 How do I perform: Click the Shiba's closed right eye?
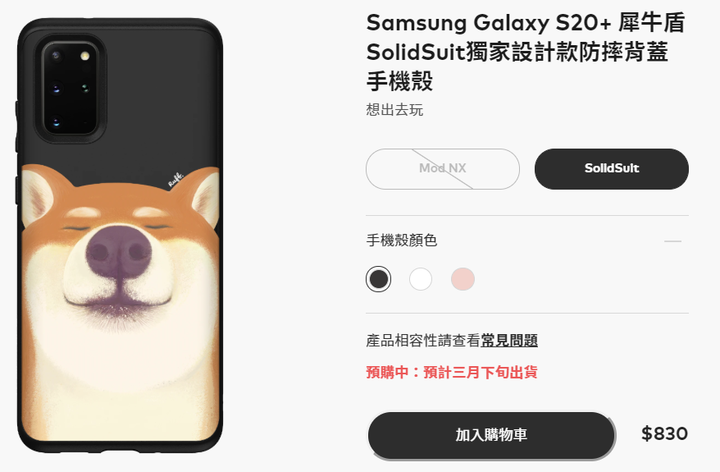pos(157,226)
